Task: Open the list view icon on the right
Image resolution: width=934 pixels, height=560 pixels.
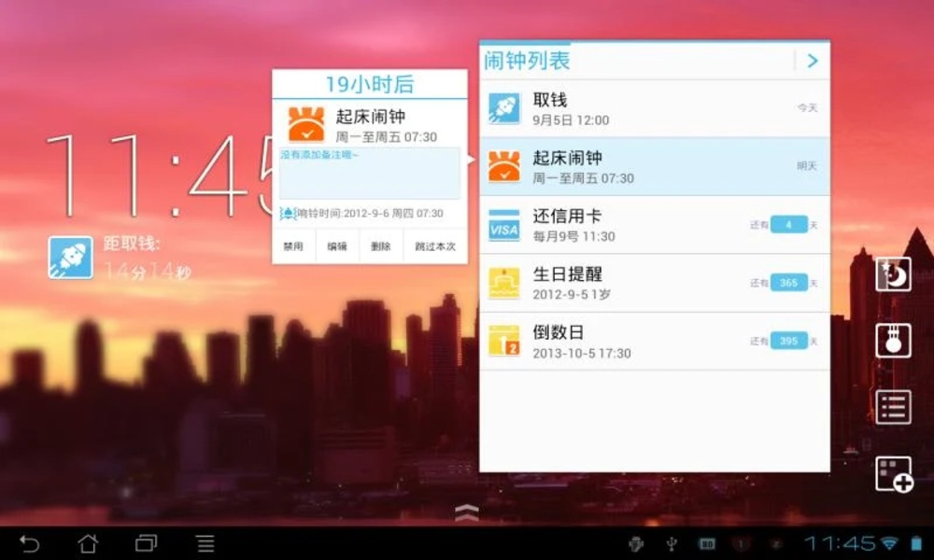Action: [893, 407]
